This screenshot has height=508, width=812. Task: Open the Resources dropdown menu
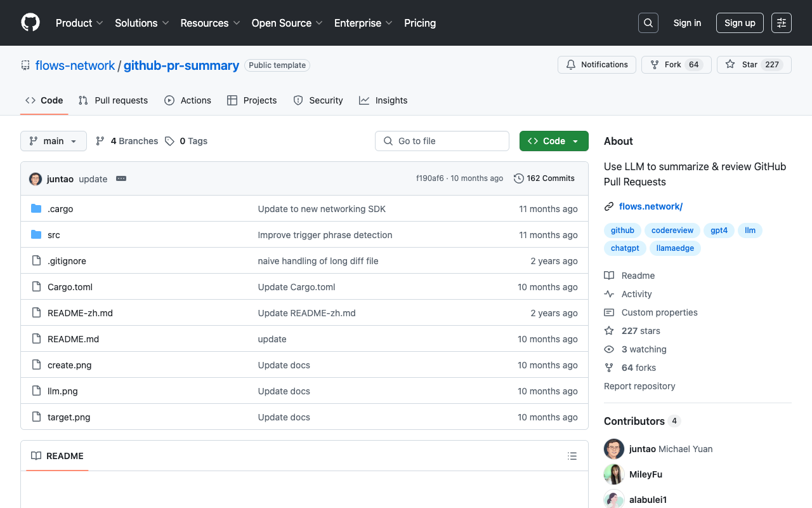[211, 23]
